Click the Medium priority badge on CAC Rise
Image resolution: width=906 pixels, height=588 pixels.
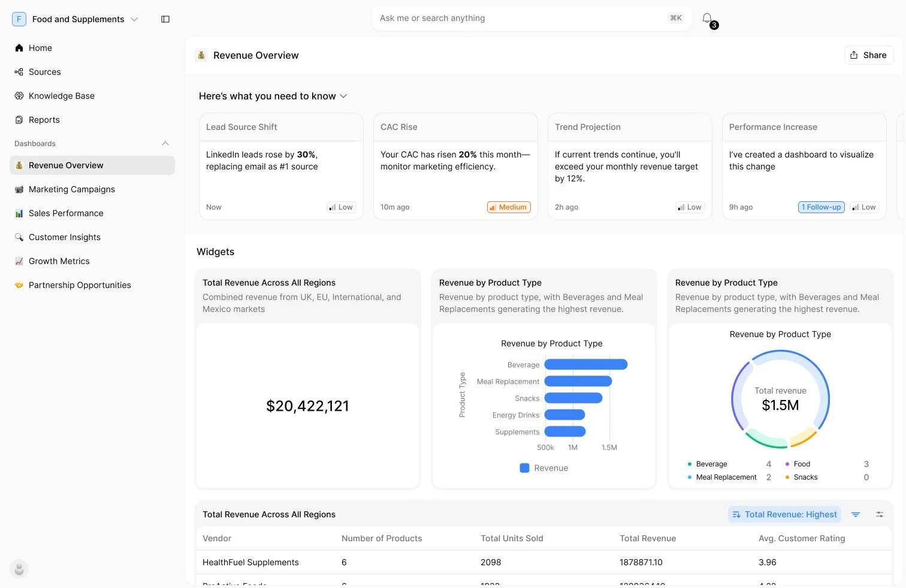(509, 207)
